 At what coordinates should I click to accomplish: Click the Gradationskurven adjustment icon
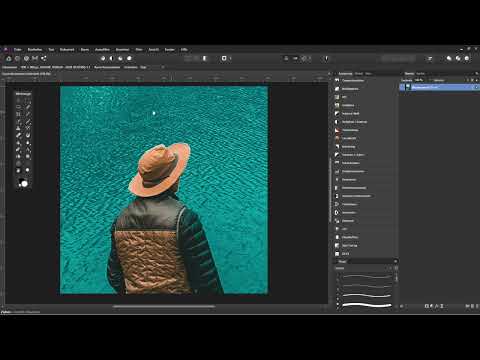point(337,171)
